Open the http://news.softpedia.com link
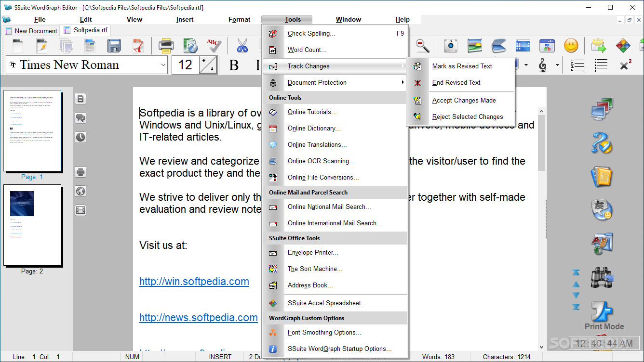644x362 pixels. [x=199, y=318]
